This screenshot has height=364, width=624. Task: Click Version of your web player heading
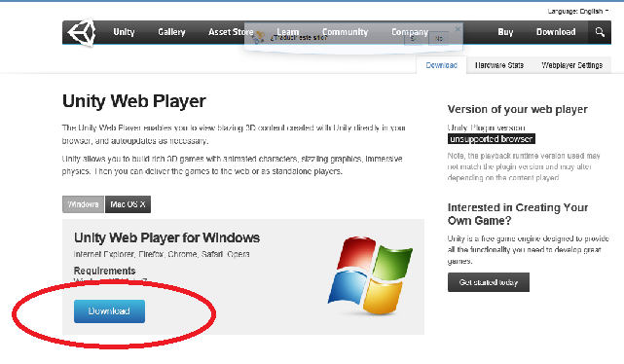517,109
